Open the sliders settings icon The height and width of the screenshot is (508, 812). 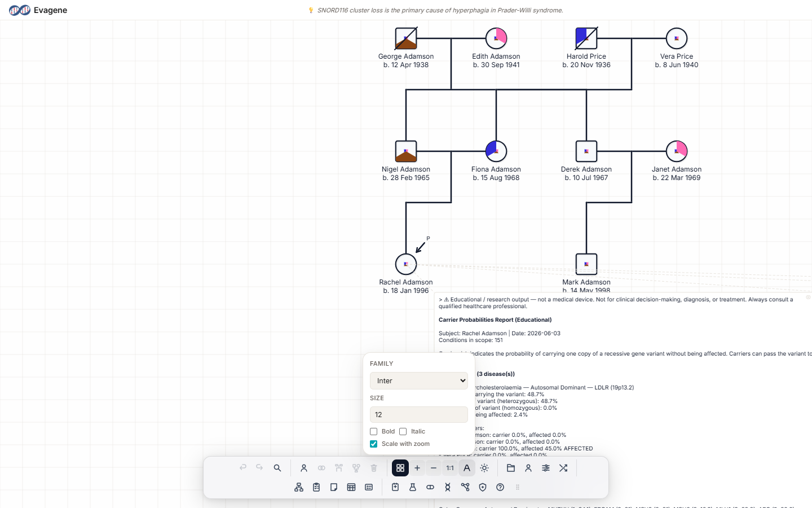tap(546, 468)
